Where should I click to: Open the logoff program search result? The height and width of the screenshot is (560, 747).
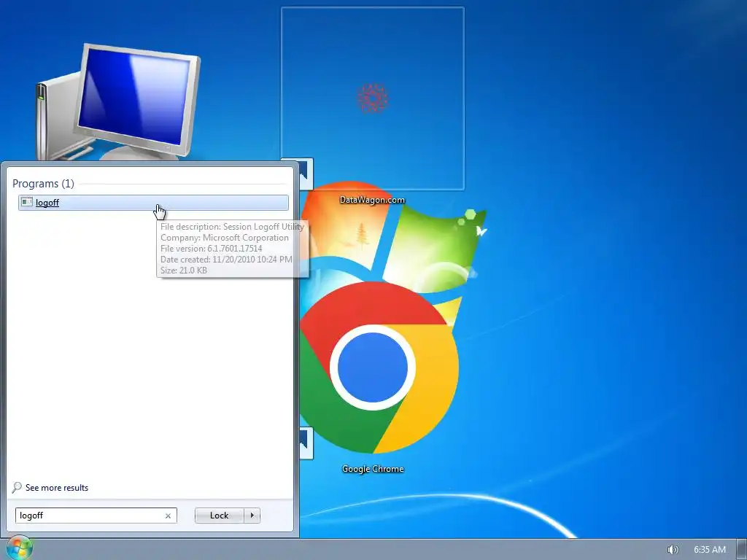pyautogui.click(x=153, y=203)
